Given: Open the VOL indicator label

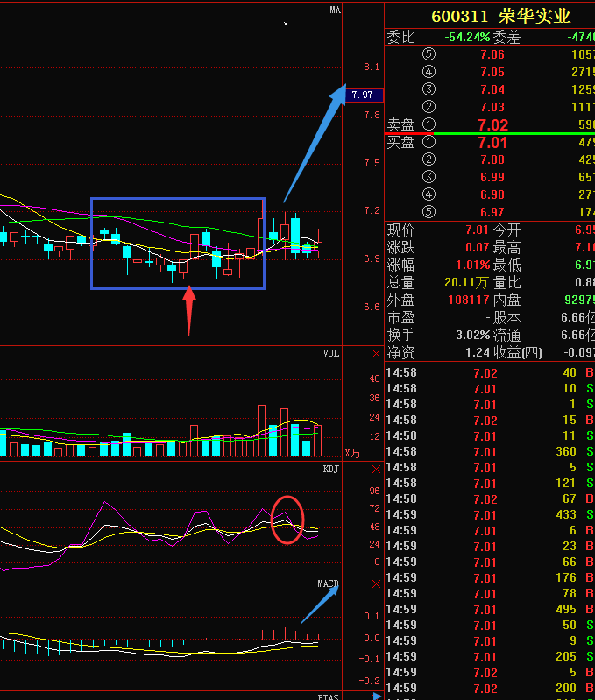Looking at the screenshot, I should 331,354.
